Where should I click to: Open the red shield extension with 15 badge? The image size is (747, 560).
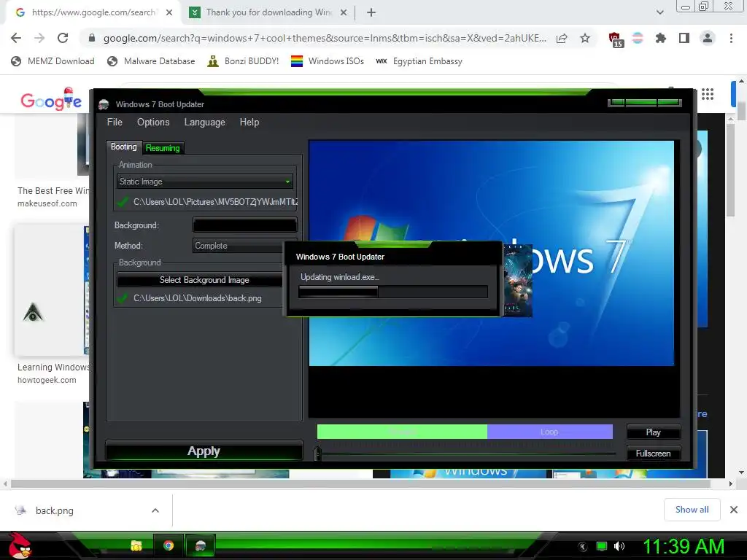[x=615, y=39]
